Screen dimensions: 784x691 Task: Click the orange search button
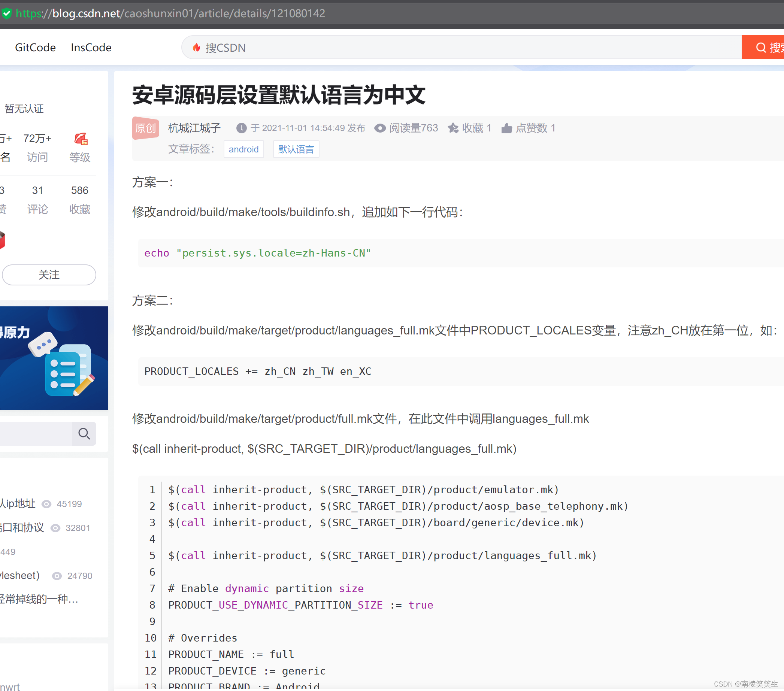point(763,48)
